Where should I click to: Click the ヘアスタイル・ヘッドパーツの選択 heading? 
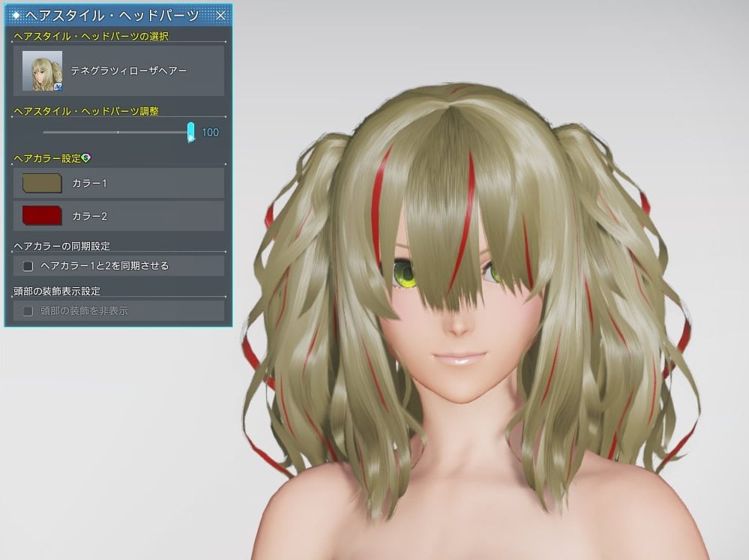pos(91,36)
